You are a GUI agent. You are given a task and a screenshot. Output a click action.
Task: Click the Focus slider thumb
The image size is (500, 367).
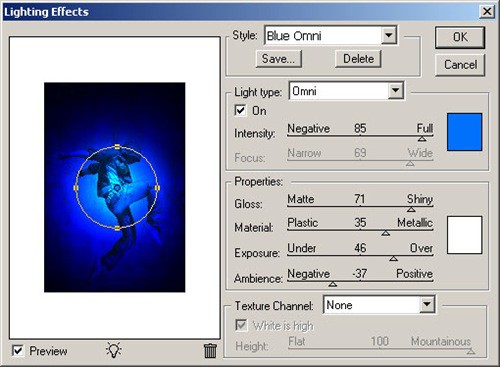410,163
